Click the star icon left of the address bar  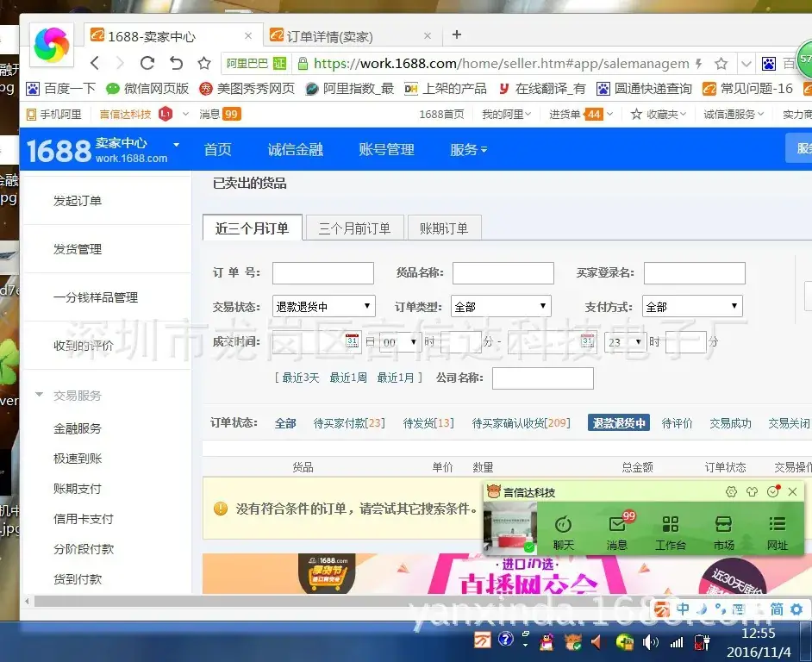point(204,63)
